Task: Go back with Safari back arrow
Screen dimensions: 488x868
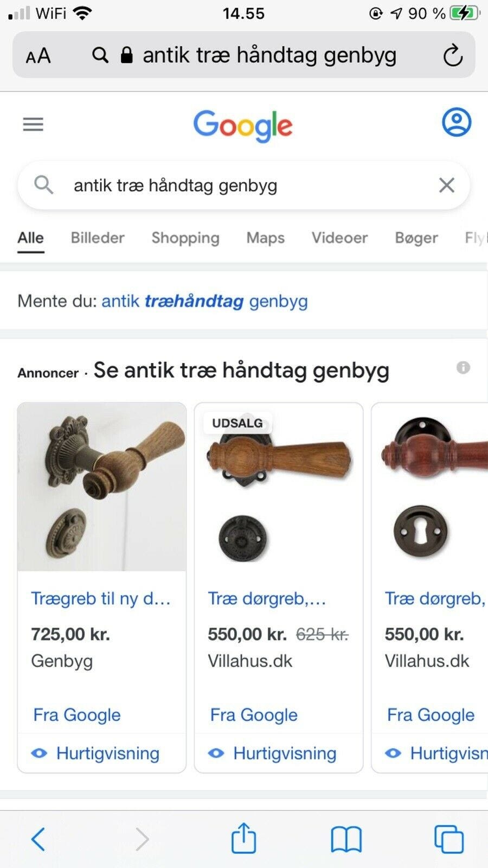Action: [x=38, y=839]
